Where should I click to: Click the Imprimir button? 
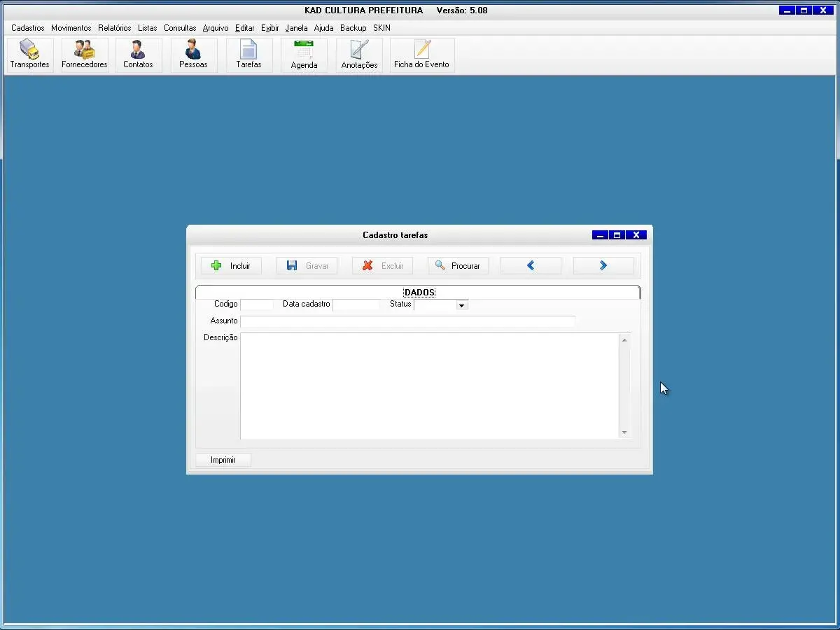click(223, 460)
